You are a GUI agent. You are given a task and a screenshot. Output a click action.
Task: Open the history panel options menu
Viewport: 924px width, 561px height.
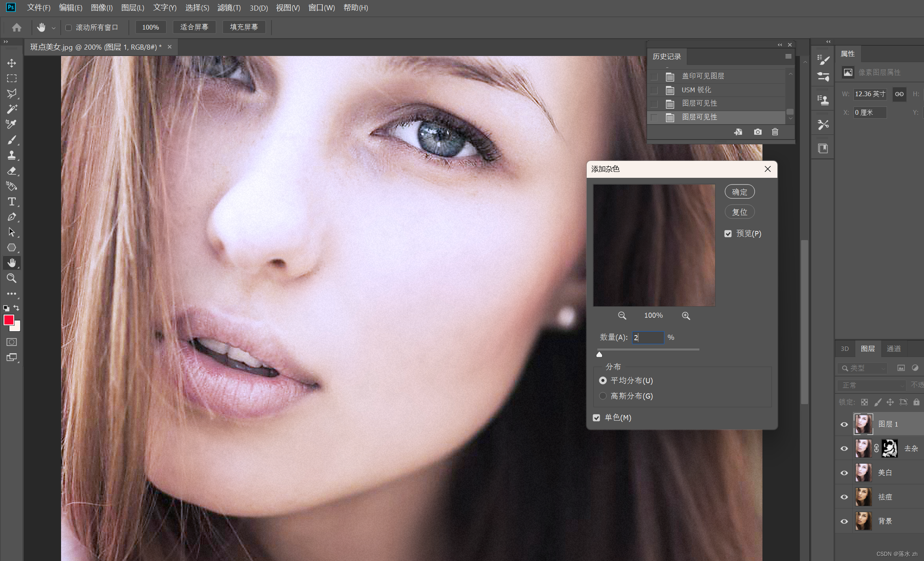pyautogui.click(x=788, y=56)
